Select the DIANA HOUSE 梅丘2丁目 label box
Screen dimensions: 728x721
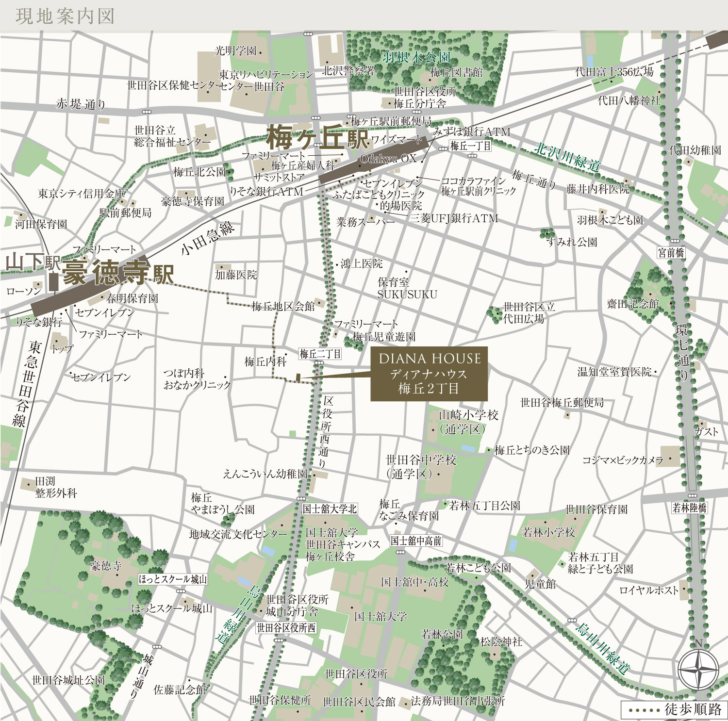[x=429, y=374]
